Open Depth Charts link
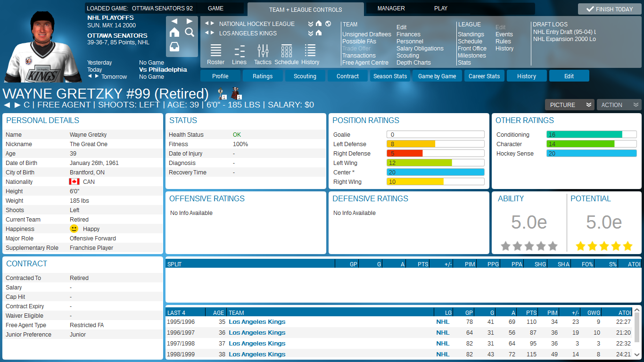Screen dimensions: 644x362 point(413,63)
